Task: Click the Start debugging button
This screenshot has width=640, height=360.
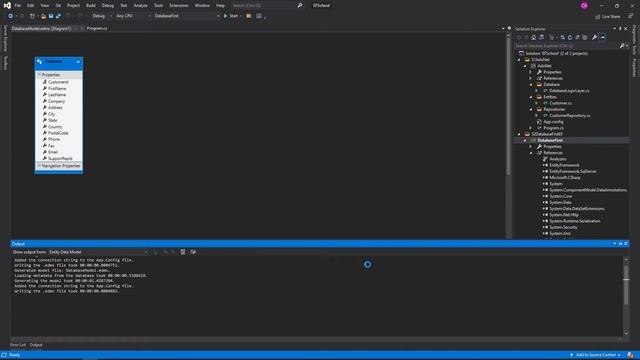Action: point(231,16)
